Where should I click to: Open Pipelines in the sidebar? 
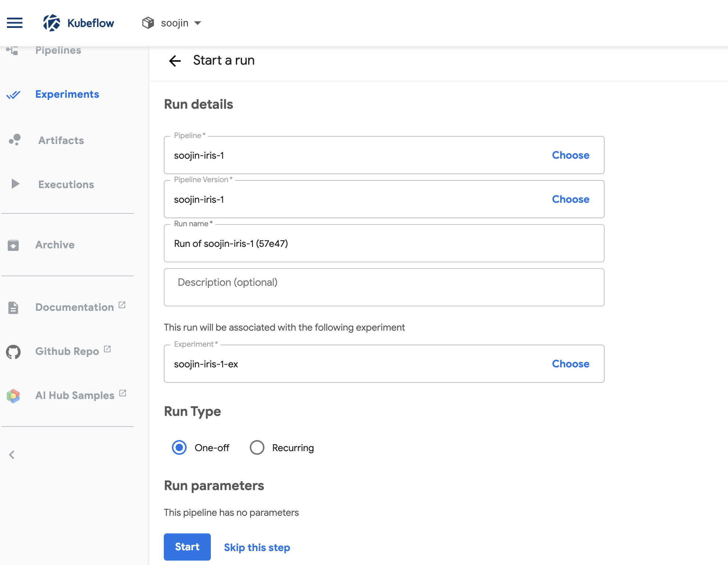(x=58, y=51)
